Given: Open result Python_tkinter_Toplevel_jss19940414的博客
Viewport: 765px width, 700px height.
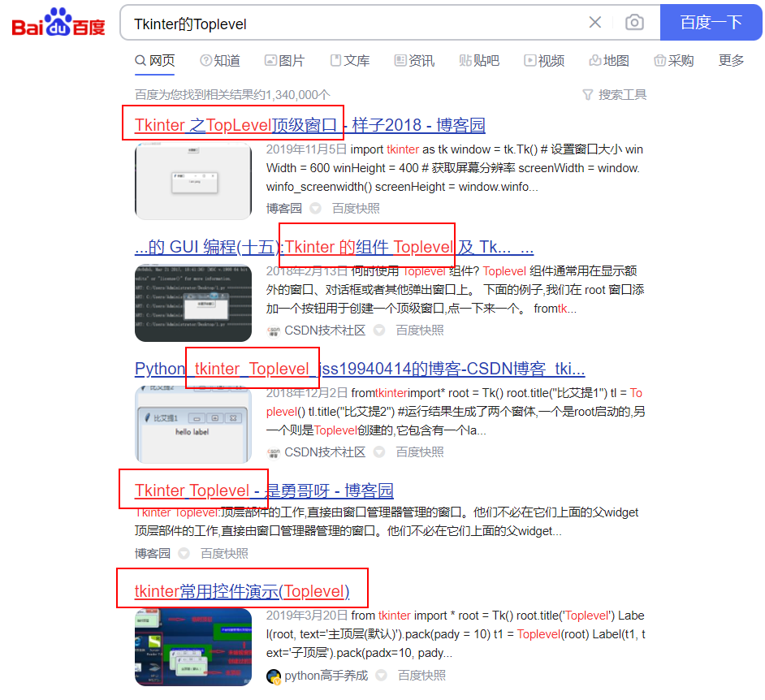Looking at the screenshot, I should pos(360,369).
